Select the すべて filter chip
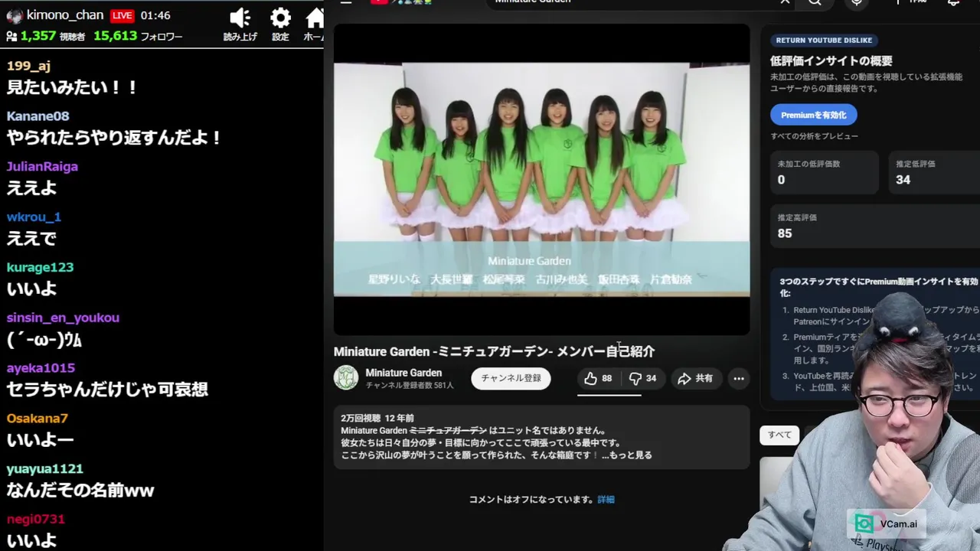 coord(779,435)
